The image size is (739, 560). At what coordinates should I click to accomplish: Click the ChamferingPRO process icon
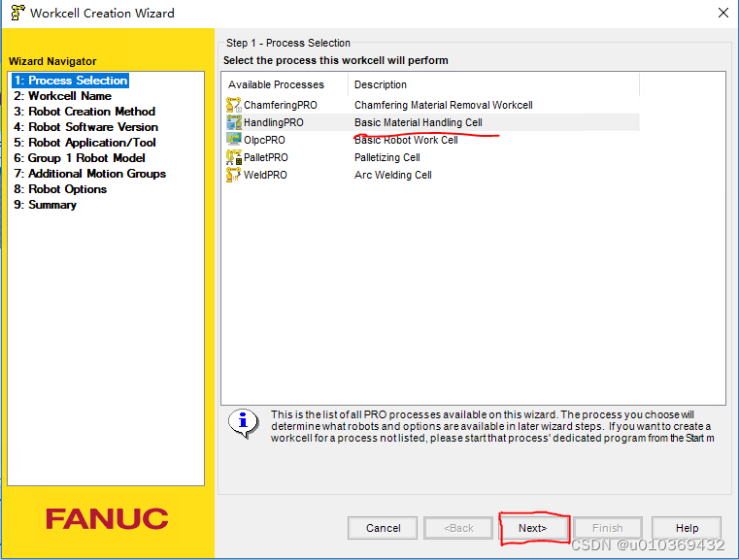[x=233, y=105]
